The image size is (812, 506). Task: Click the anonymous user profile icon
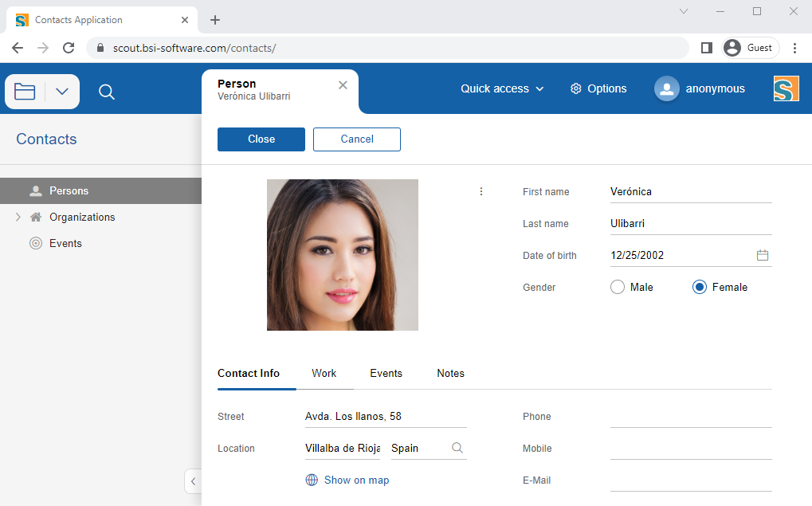pyautogui.click(x=666, y=88)
